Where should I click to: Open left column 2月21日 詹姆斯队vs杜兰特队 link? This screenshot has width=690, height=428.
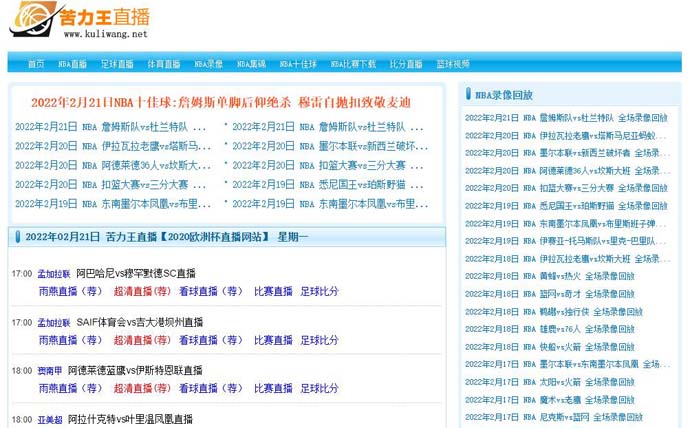coord(110,127)
